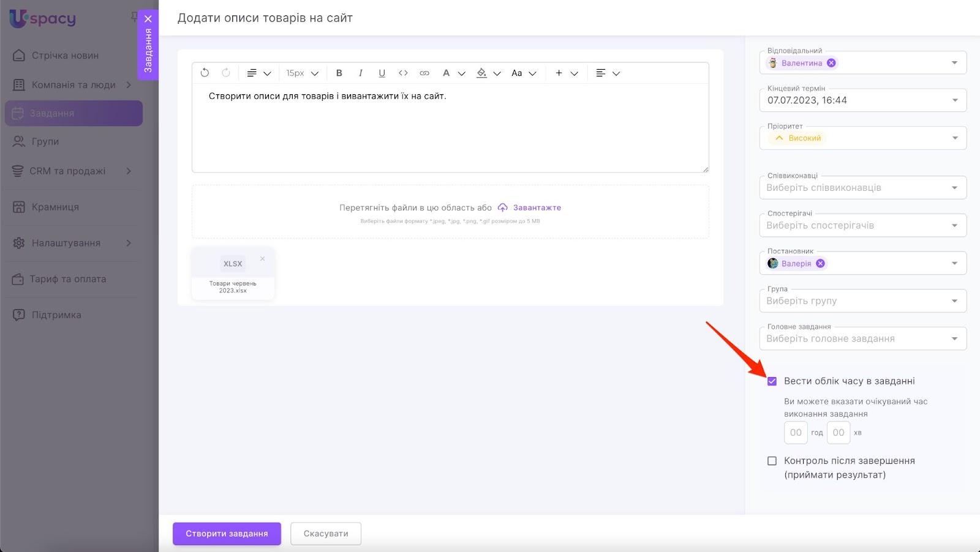Click the CRM stack icon in sidebar
This screenshot has height=552, width=980.
(18, 171)
